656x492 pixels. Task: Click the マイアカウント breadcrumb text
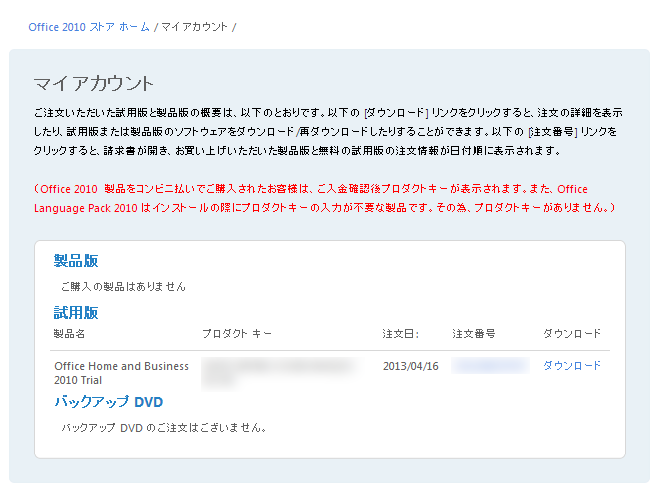[x=194, y=27]
